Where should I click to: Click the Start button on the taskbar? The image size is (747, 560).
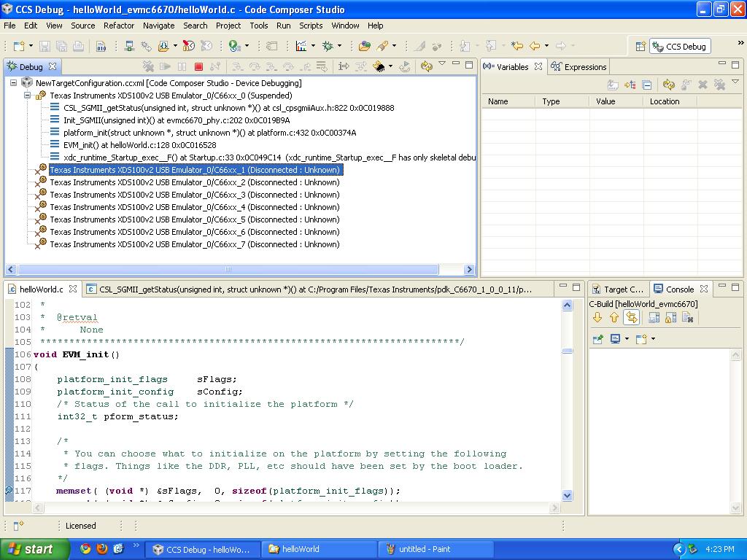(31, 549)
